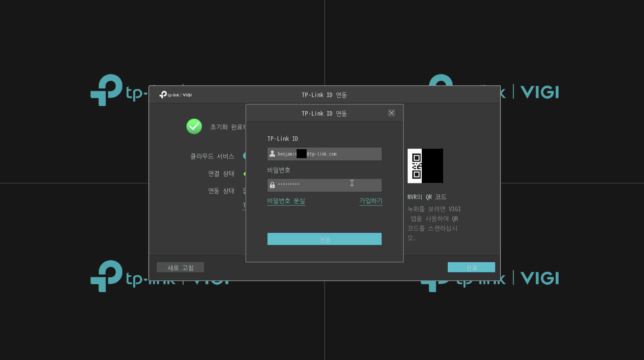This screenshot has height=360, width=644.
Task: Click the 초기화 완료! text
Action: (x=228, y=127)
